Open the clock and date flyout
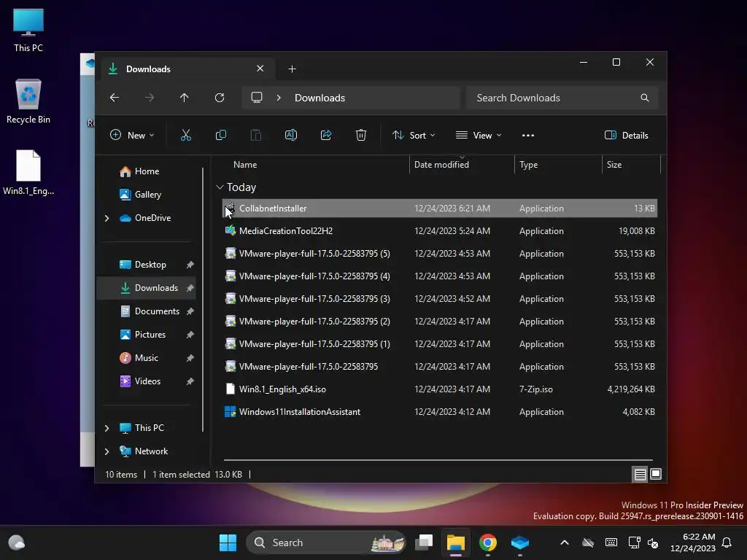Screen dimensions: 747x560 (693, 542)
